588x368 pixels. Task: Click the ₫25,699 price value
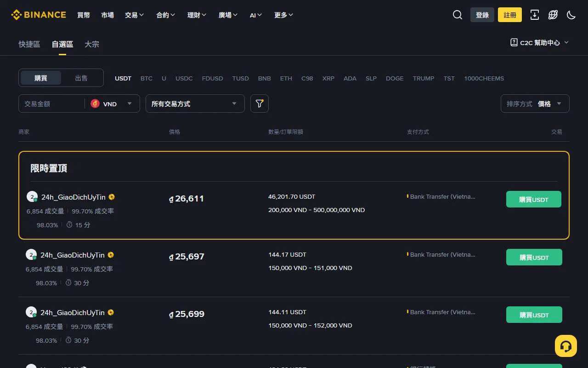click(187, 314)
